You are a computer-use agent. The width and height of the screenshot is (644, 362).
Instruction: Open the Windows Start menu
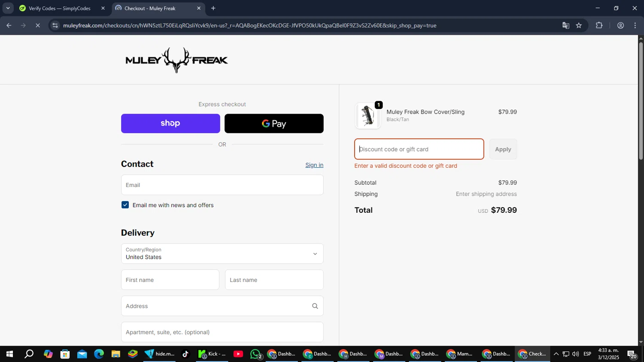click(9, 354)
